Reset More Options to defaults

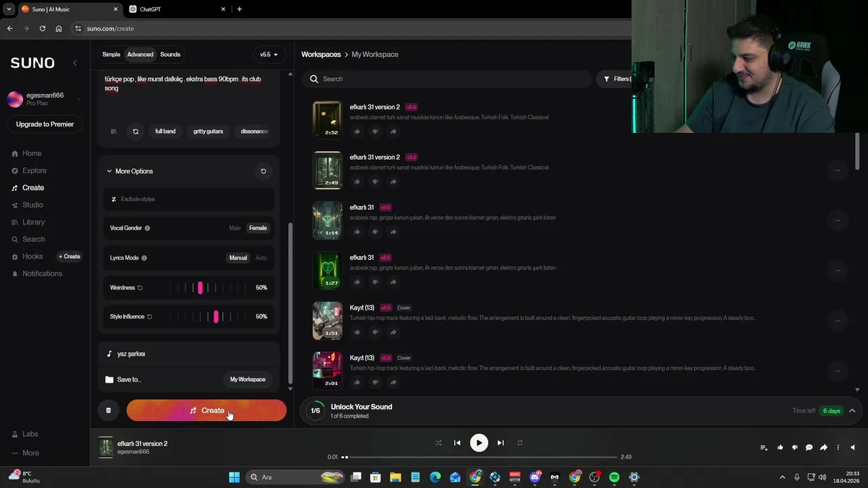click(263, 171)
